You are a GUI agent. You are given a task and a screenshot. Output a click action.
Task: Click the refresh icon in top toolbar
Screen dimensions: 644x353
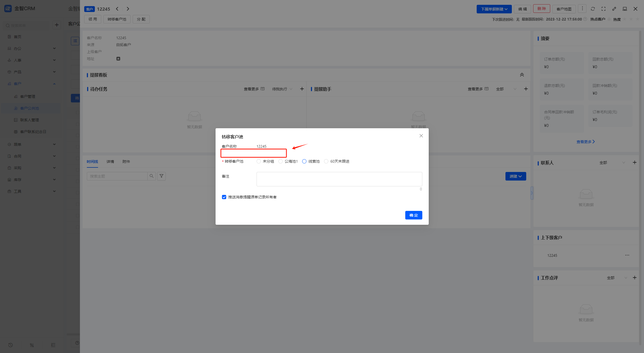tap(593, 9)
